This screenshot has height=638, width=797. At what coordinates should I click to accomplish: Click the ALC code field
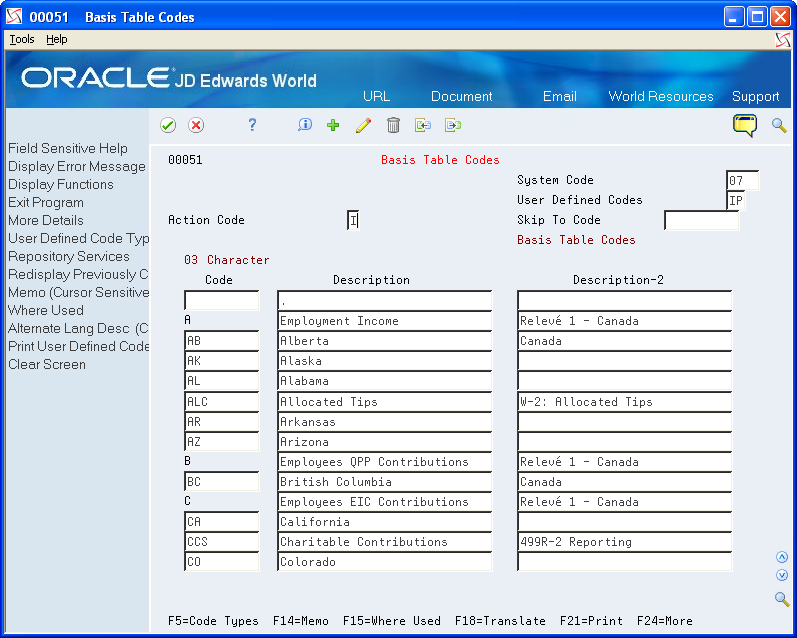tap(222, 402)
